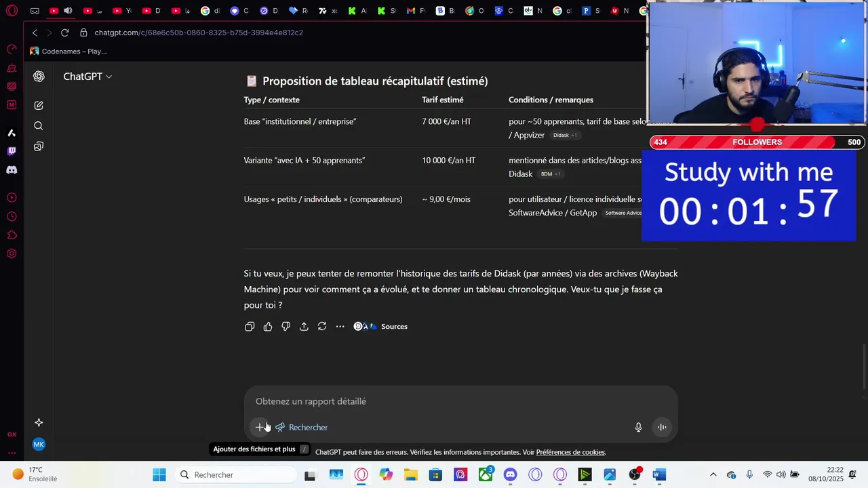Switch to the Gmail tab
Screen dimensions: 868x488
410,11
